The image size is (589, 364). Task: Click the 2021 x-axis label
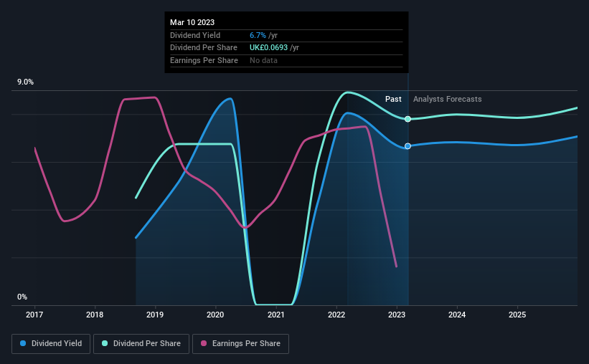click(x=275, y=315)
